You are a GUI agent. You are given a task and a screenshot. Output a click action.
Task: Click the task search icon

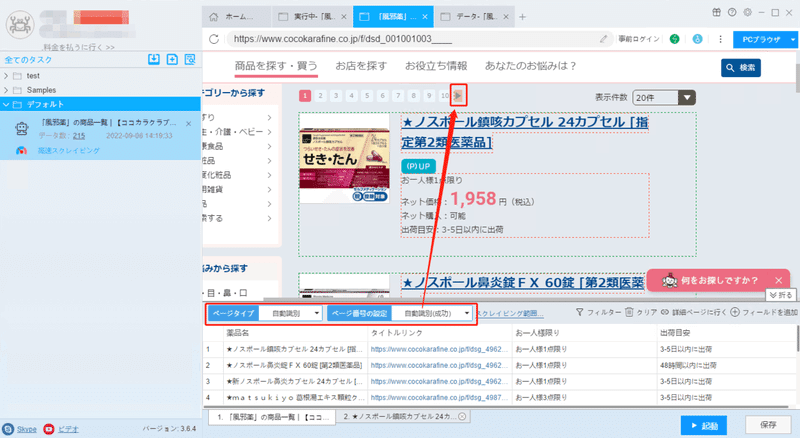[x=190, y=59]
